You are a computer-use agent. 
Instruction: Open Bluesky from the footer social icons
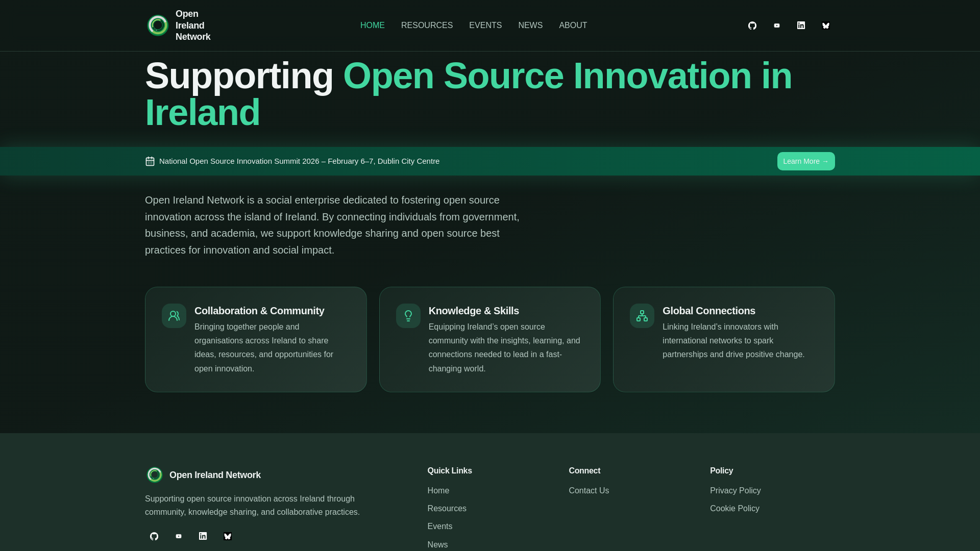[x=227, y=536]
